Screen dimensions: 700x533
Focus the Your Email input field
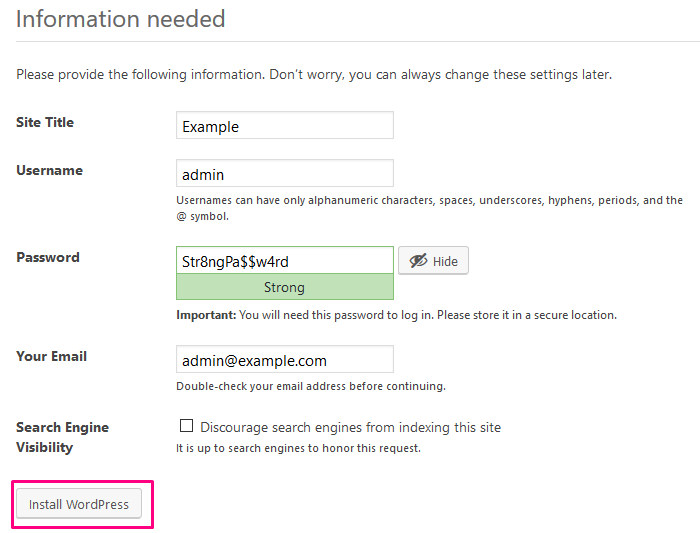(x=285, y=359)
